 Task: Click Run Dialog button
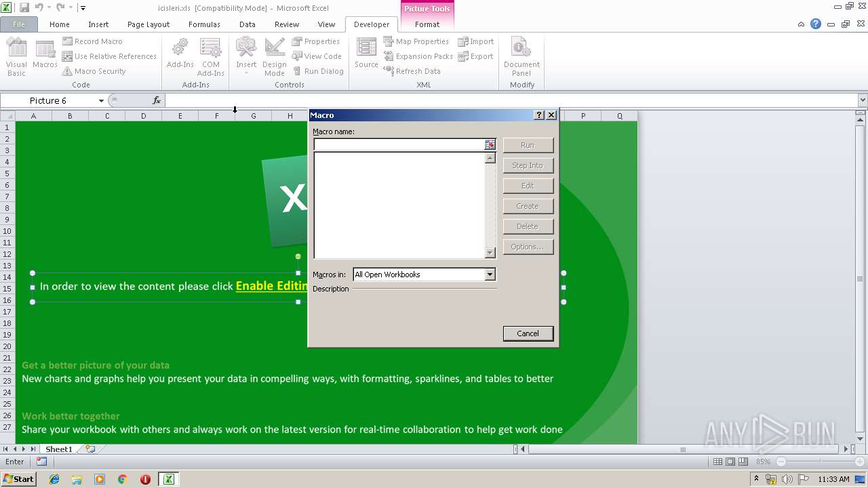click(318, 71)
